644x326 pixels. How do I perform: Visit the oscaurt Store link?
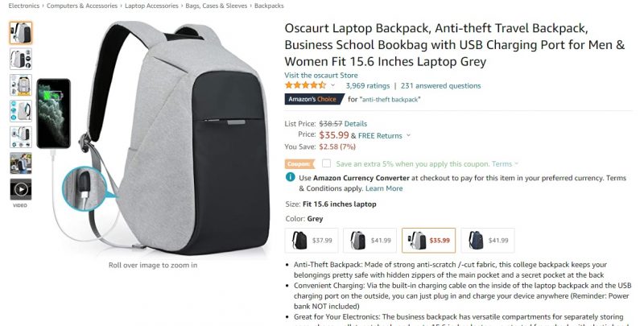tap(321, 75)
